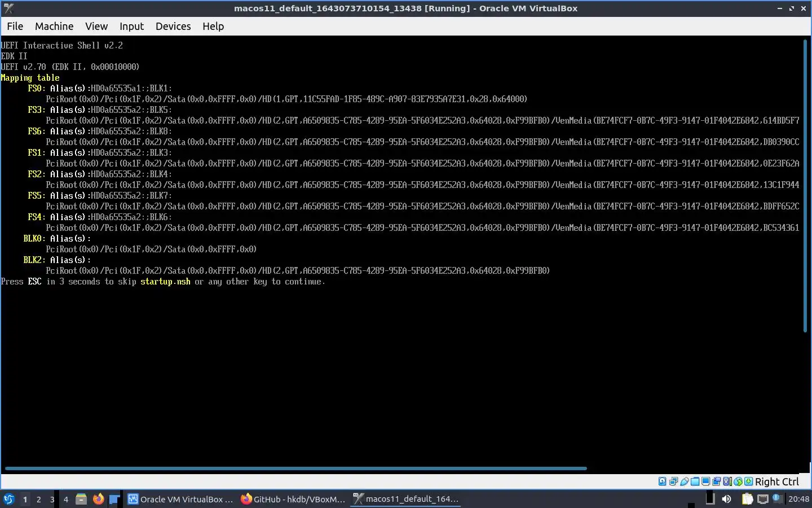Open the volume control tray icon
Screen dimensions: 812x508
[x=726, y=499]
